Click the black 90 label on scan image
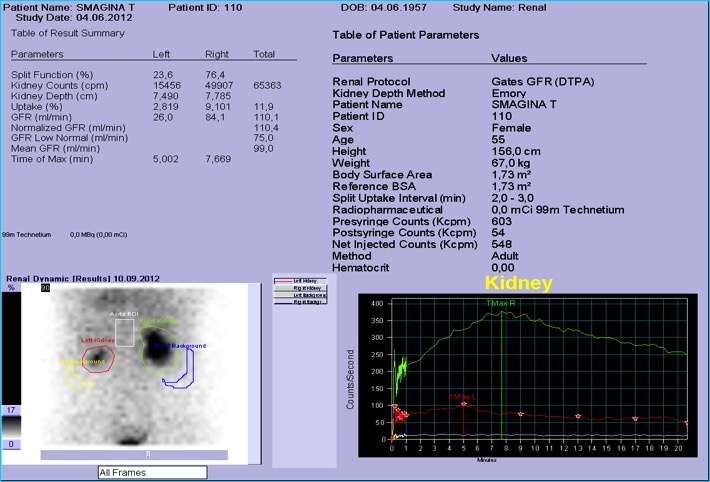710x482 pixels. click(x=46, y=288)
